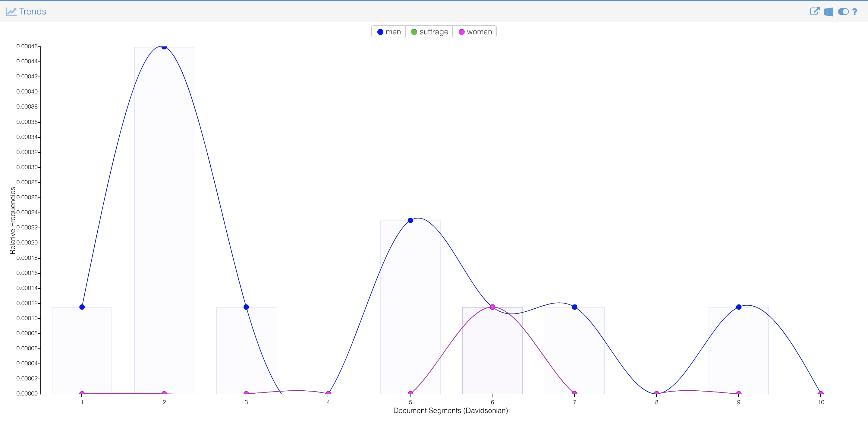Click the segment 9 bar

click(x=739, y=351)
